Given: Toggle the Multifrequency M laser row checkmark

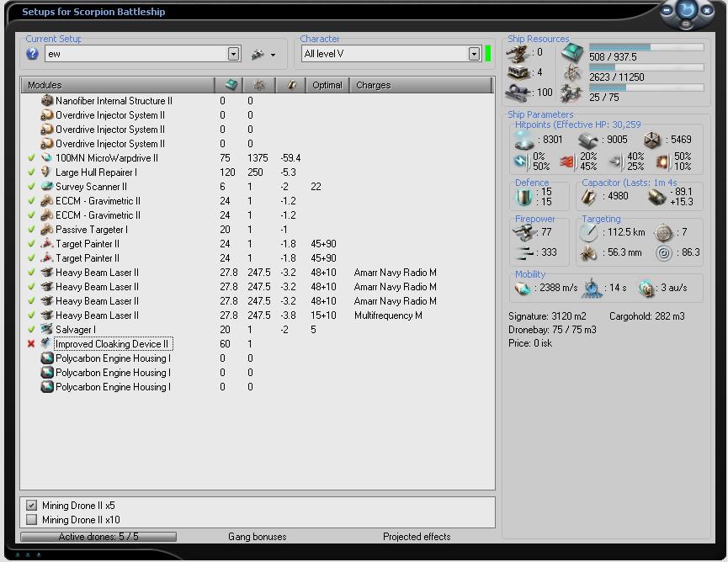Looking at the screenshot, I should tap(31, 315).
